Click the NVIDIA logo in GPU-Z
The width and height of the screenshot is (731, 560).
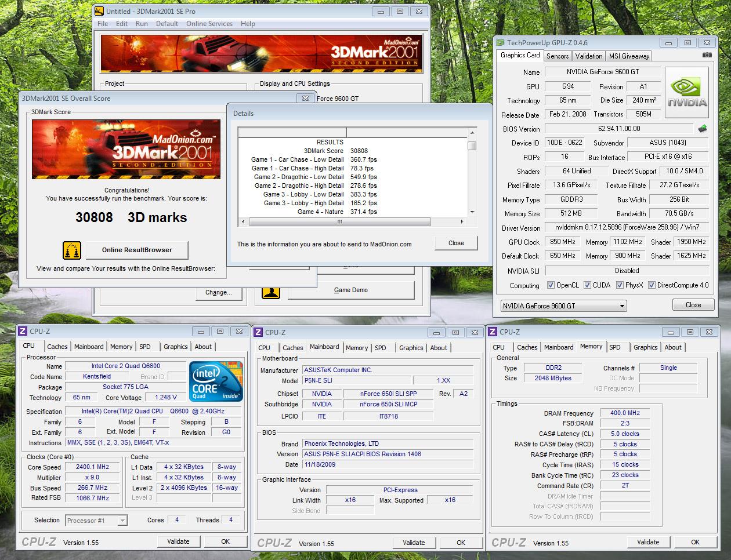point(687,92)
